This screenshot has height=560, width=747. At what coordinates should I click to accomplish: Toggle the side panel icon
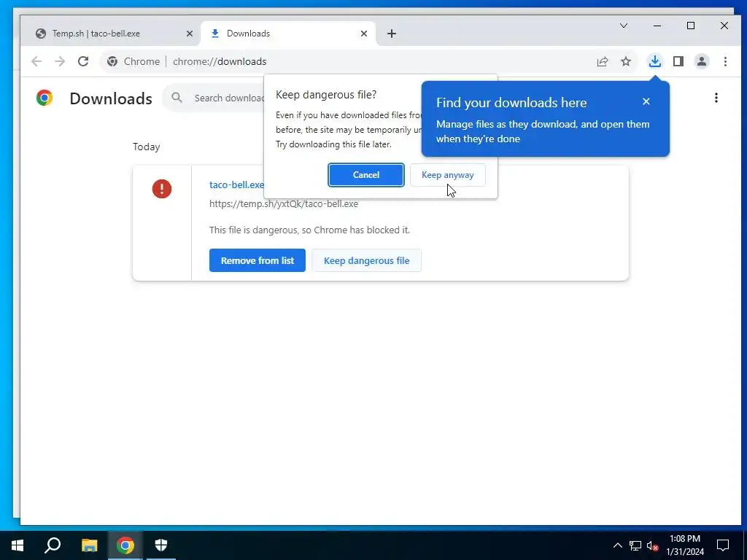pos(678,61)
